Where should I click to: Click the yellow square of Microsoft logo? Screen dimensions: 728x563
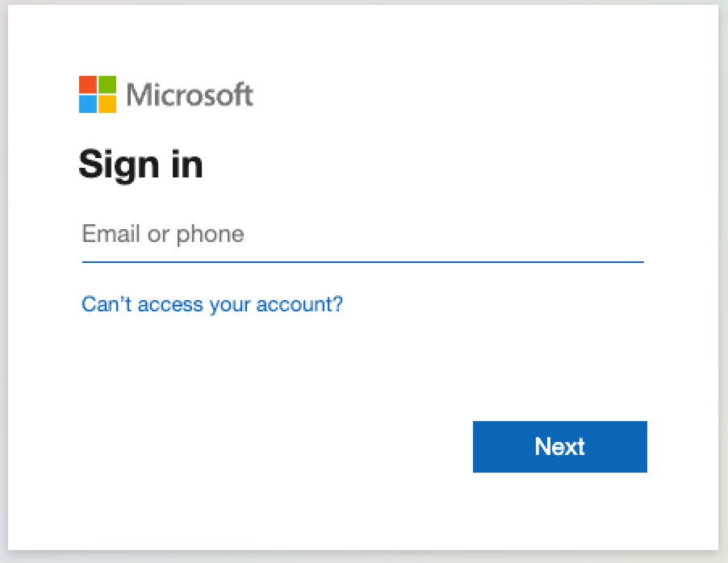point(107,104)
